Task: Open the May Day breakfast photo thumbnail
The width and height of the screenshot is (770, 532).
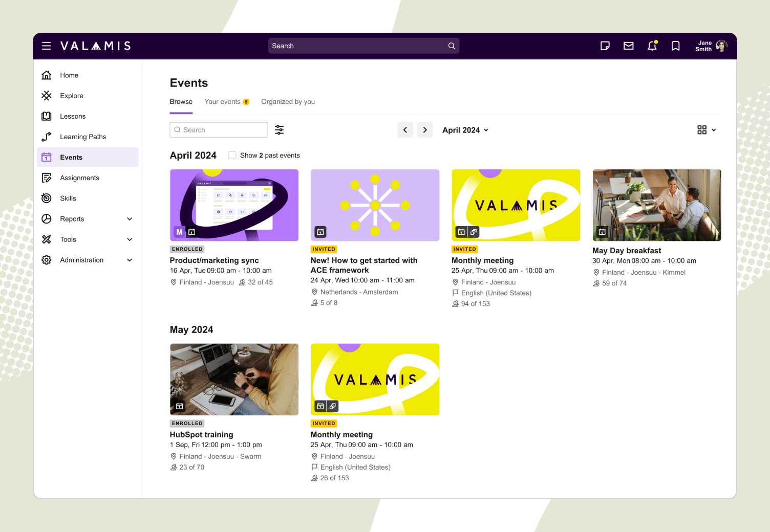Action: click(x=657, y=205)
